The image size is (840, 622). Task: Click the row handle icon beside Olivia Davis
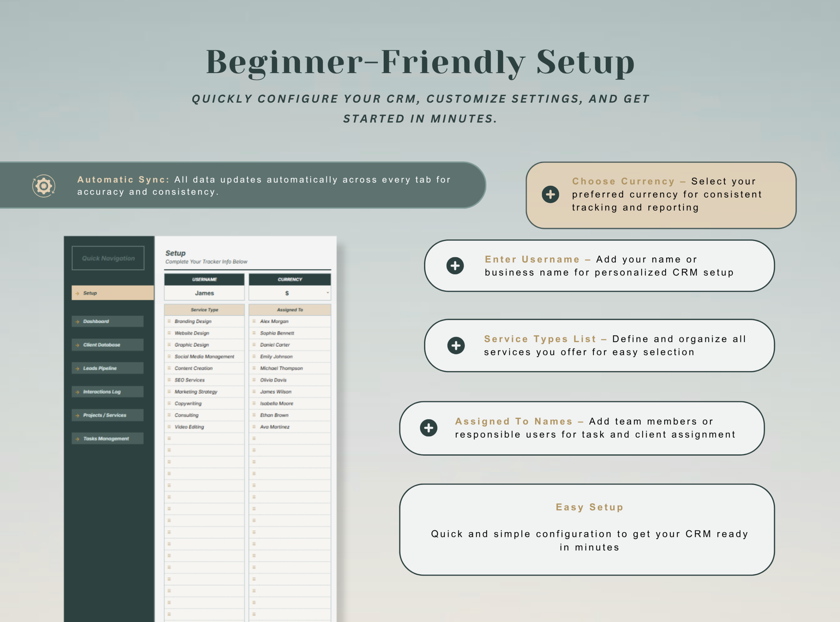tap(254, 380)
